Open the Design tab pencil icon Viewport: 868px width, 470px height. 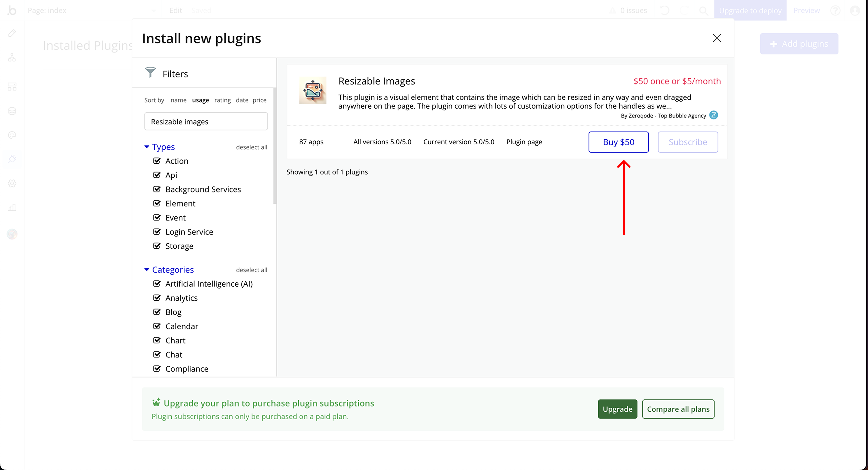click(x=12, y=33)
